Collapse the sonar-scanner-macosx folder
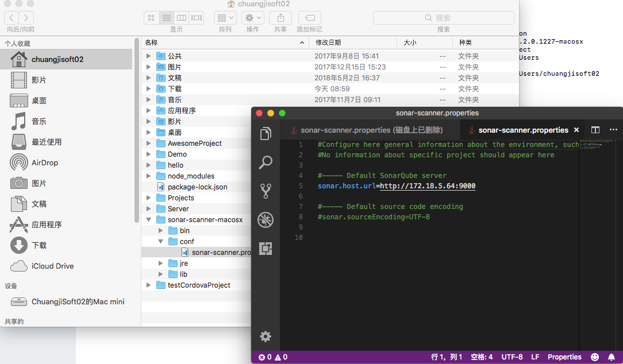 (149, 219)
